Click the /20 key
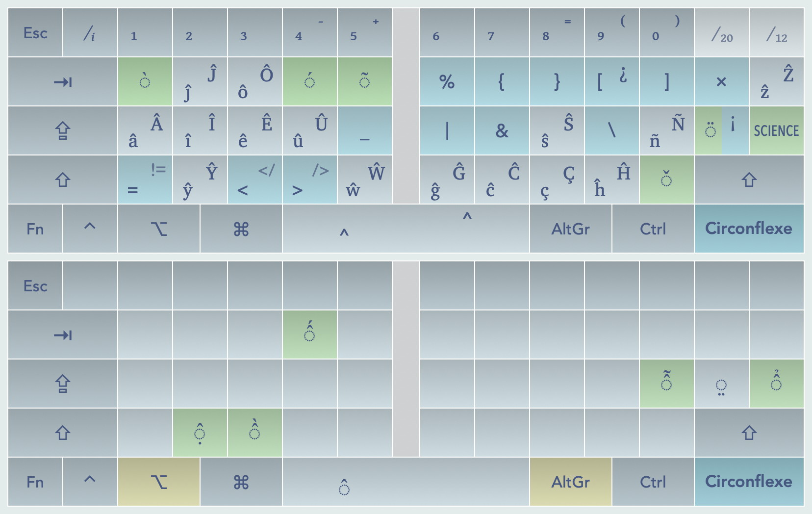The width and height of the screenshot is (812, 514). pyautogui.click(x=721, y=33)
